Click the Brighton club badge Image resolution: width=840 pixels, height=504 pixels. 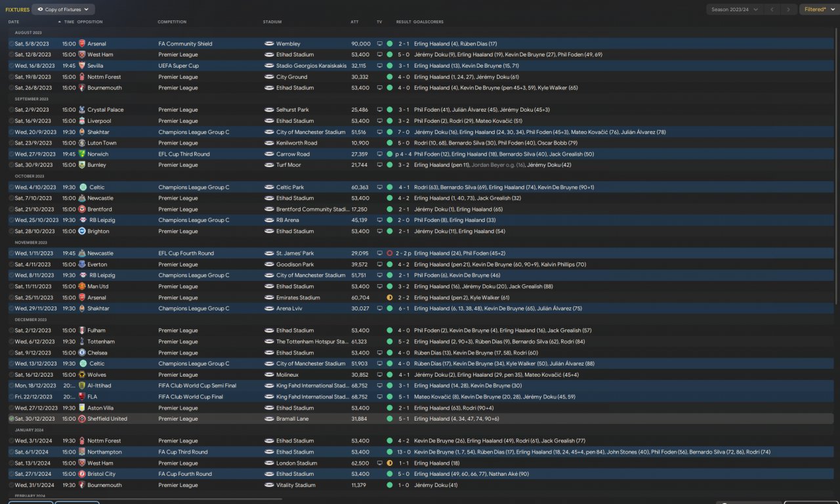(82, 231)
